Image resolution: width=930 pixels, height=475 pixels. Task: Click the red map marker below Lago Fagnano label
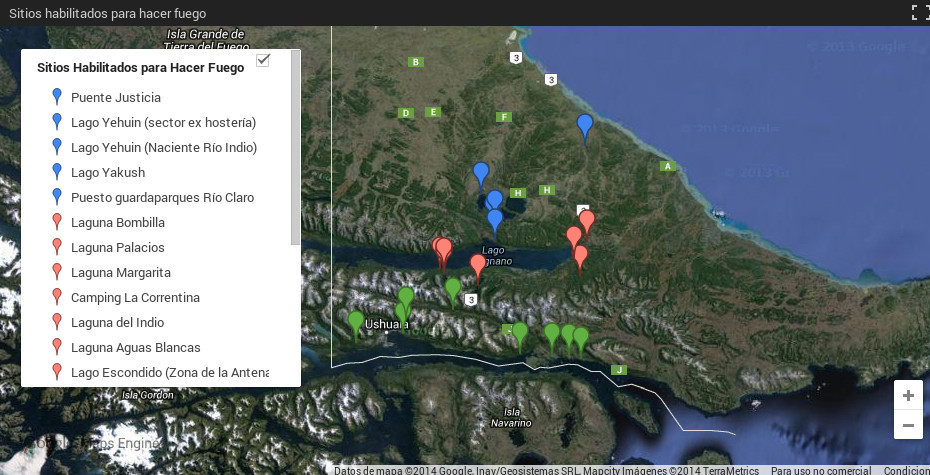478,265
